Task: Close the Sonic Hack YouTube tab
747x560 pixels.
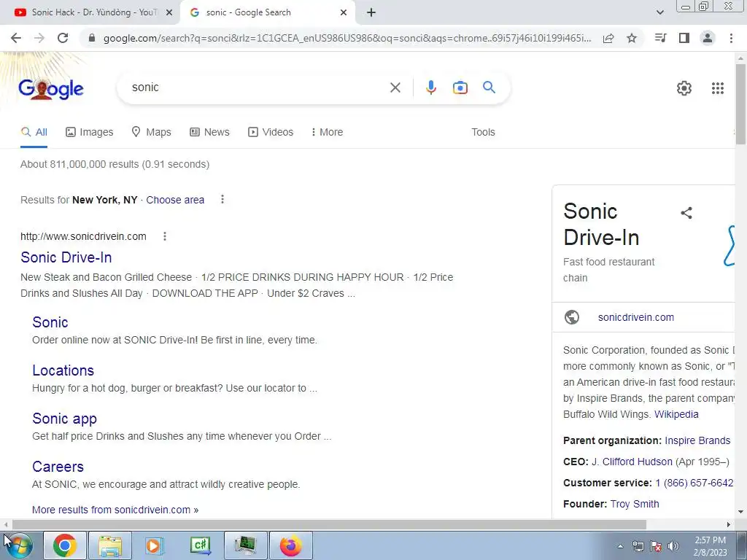Action: (x=169, y=13)
